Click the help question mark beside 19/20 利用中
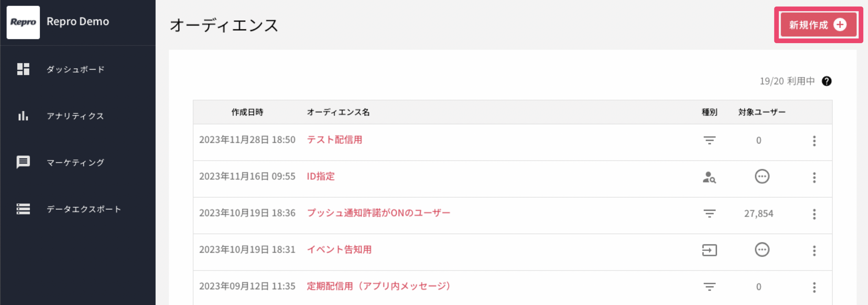The height and width of the screenshot is (305, 868). click(x=827, y=81)
